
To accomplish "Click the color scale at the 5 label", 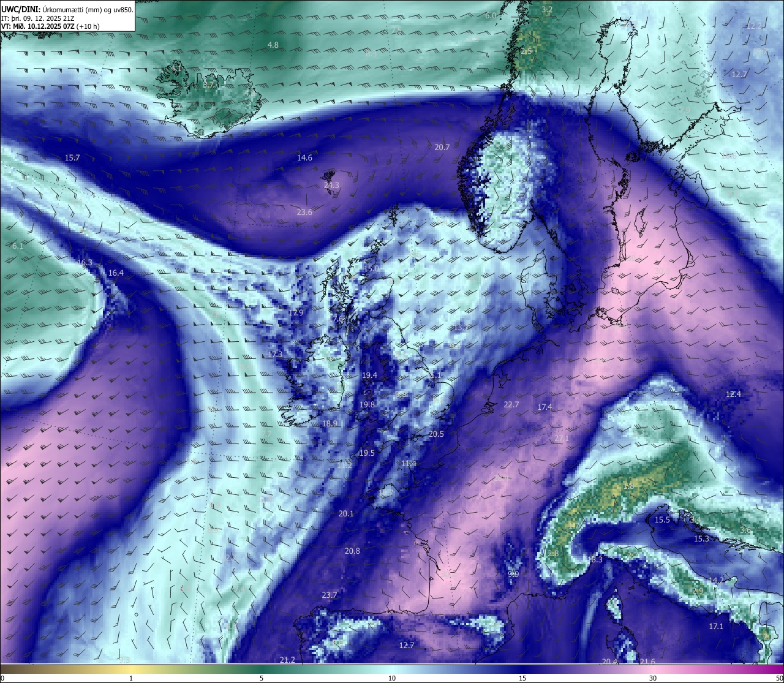I will pos(262,678).
